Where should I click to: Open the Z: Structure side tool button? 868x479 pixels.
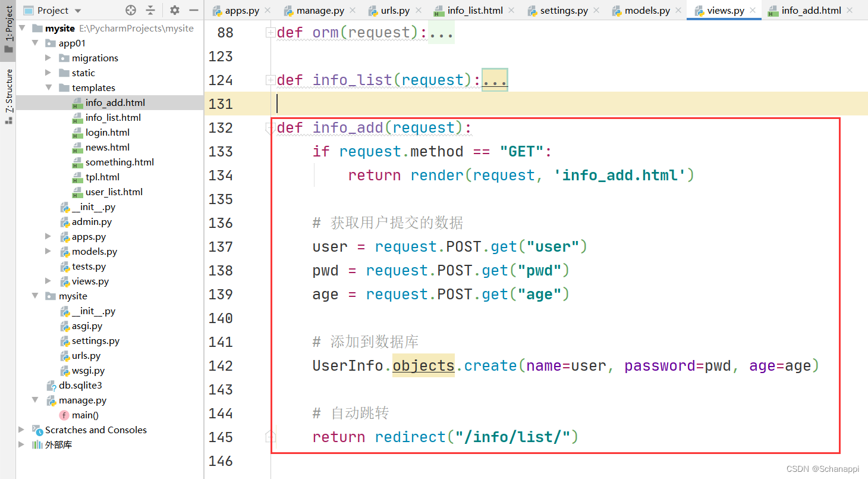pos(8,95)
